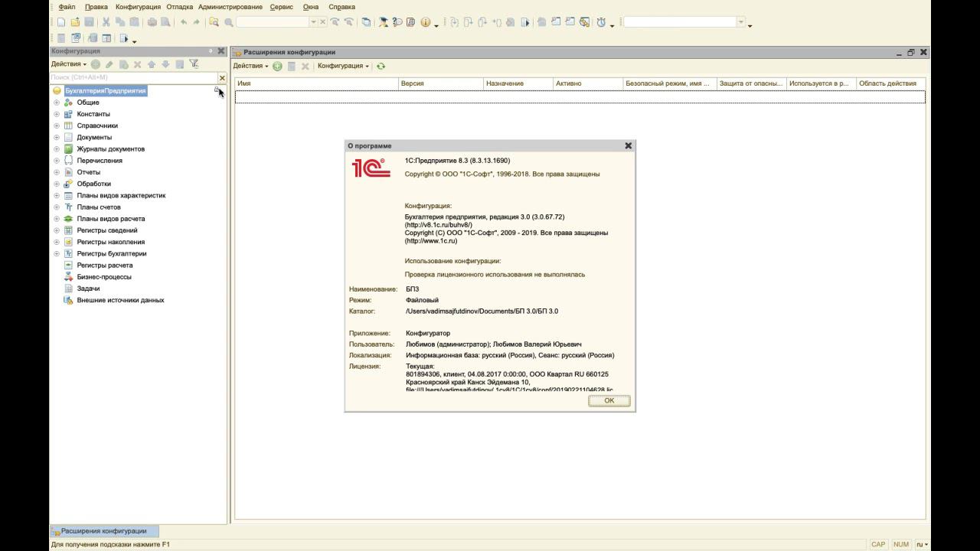This screenshot has height=551, width=980.
Task: Open Конфигурация dropdown in extensions toolbar
Action: click(343, 67)
